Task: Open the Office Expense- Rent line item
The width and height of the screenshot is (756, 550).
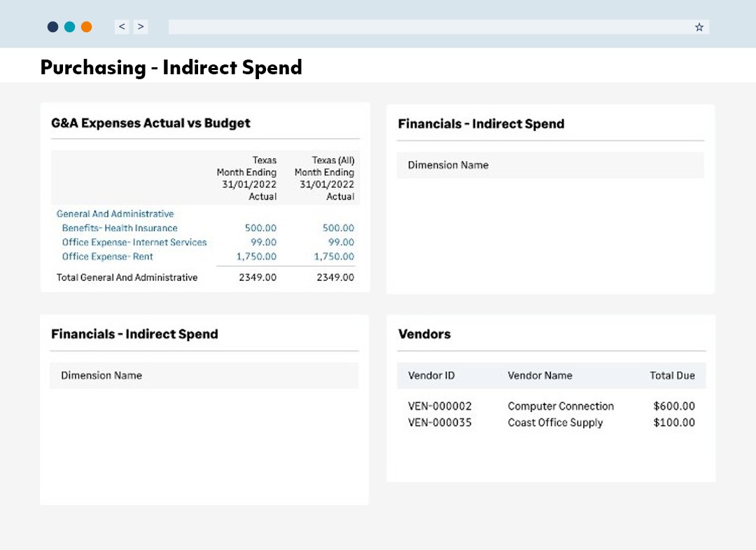Action: click(106, 256)
